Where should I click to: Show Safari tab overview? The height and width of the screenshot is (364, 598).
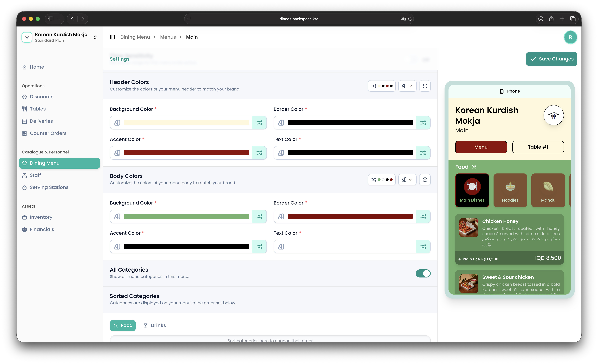pos(573,19)
